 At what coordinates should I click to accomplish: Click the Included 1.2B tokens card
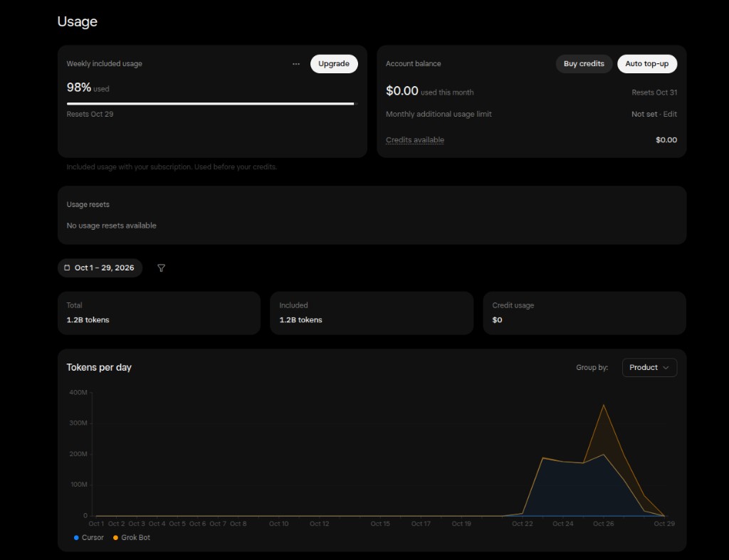click(x=372, y=313)
